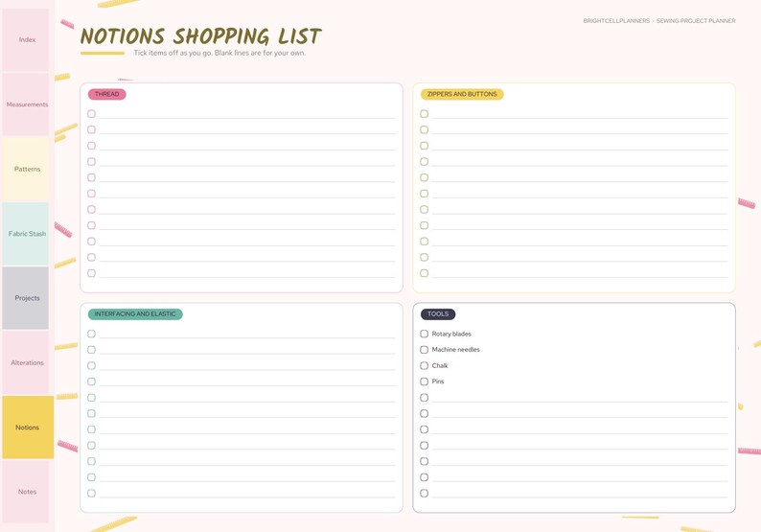Click the Sewing Project Planner header text
The height and width of the screenshot is (532, 761).
pos(696,21)
